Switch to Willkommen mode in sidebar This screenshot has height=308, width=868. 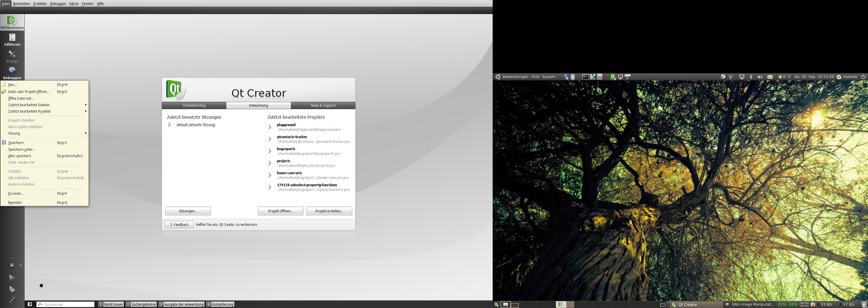12,22
